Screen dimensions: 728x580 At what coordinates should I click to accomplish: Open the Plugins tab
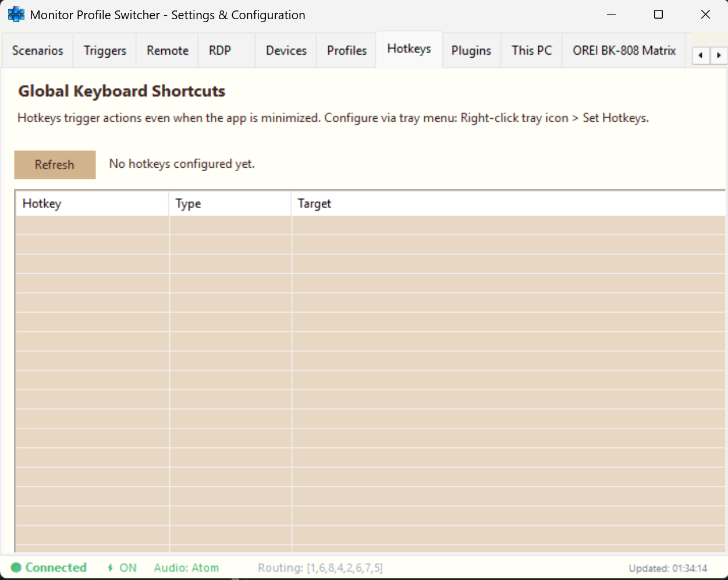[x=471, y=50]
